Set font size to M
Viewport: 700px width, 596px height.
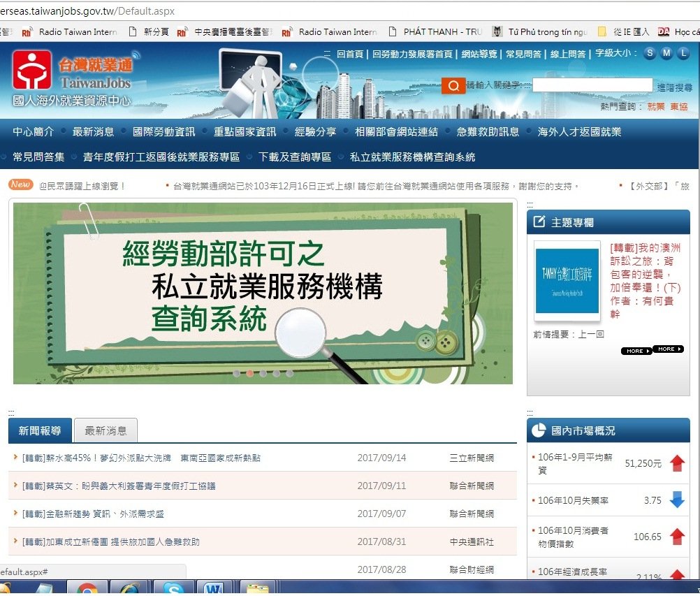pyautogui.click(x=666, y=53)
